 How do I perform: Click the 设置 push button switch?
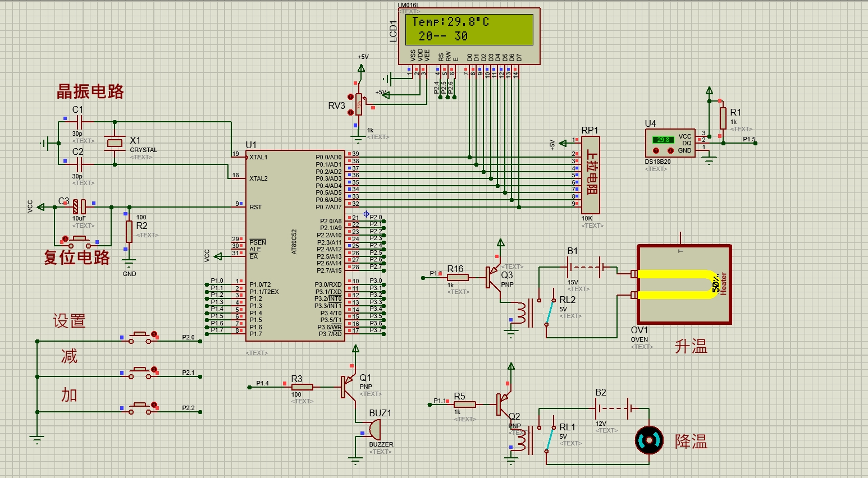(x=140, y=338)
